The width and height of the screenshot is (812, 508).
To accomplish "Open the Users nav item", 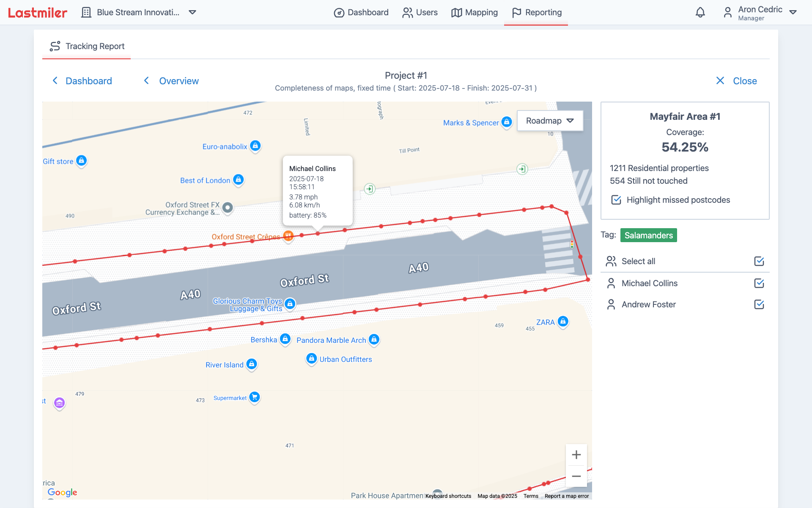I will 420,12.
